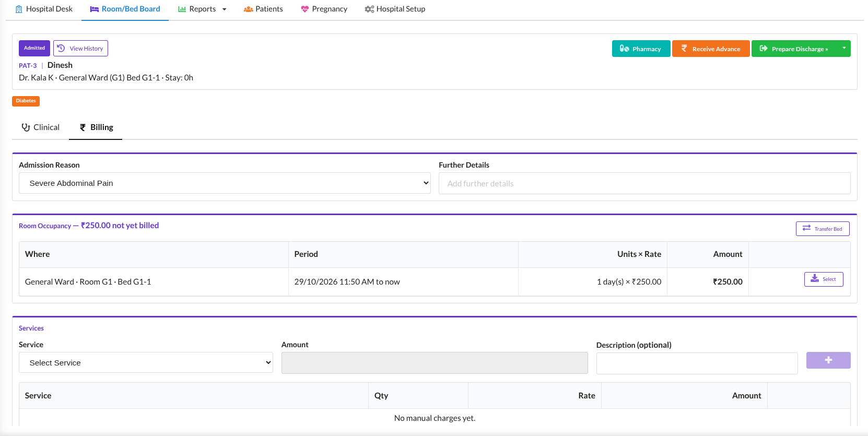868x436 pixels.
Task: Click the Patients group icon
Action: click(249, 9)
